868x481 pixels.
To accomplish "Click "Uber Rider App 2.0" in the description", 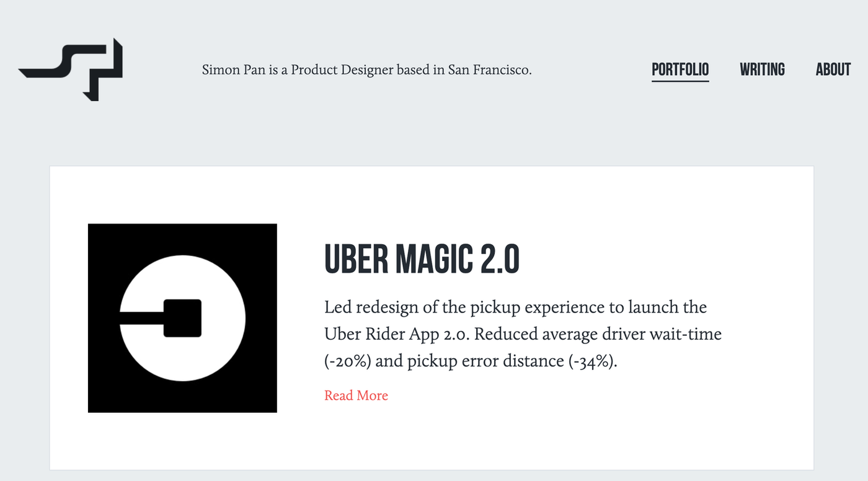I will pyautogui.click(x=397, y=335).
